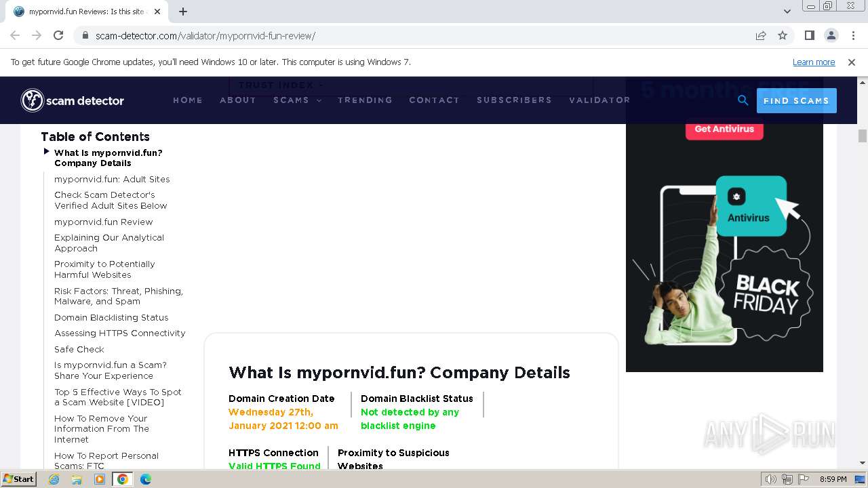Open File Explorer from taskbar

click(77, 479)
